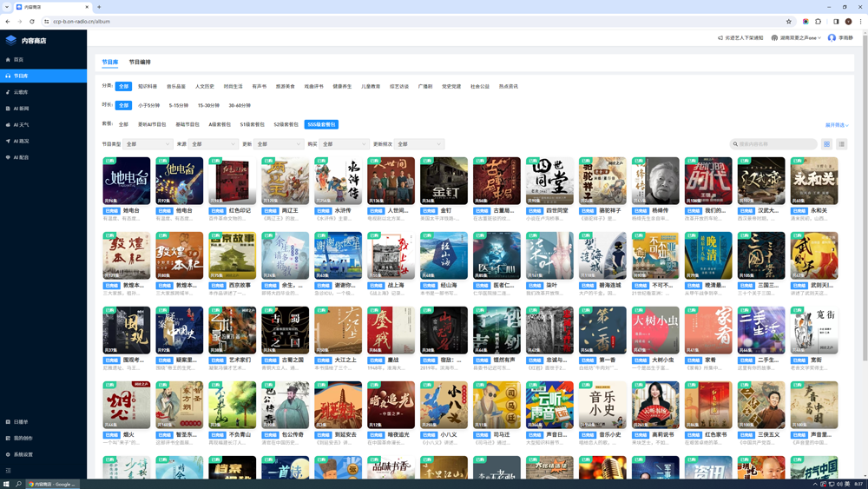Select the 知识科普 category filter

point(148,87)
